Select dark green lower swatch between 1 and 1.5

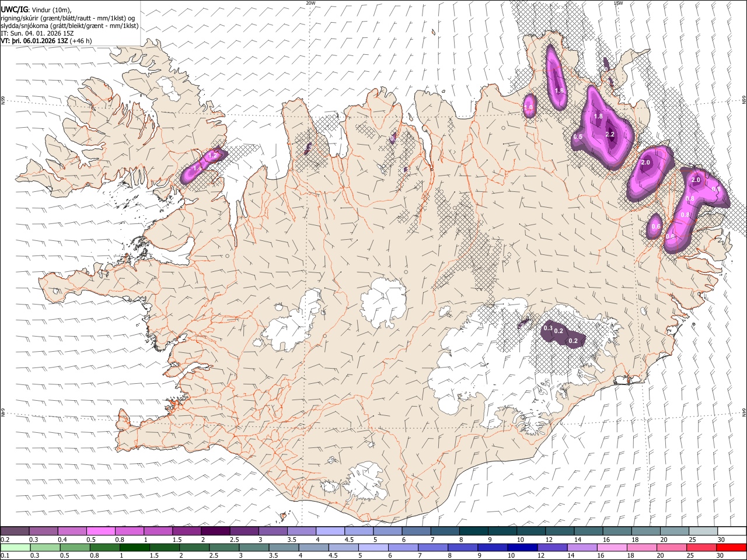pyautogui.click(x=134, y=547)
